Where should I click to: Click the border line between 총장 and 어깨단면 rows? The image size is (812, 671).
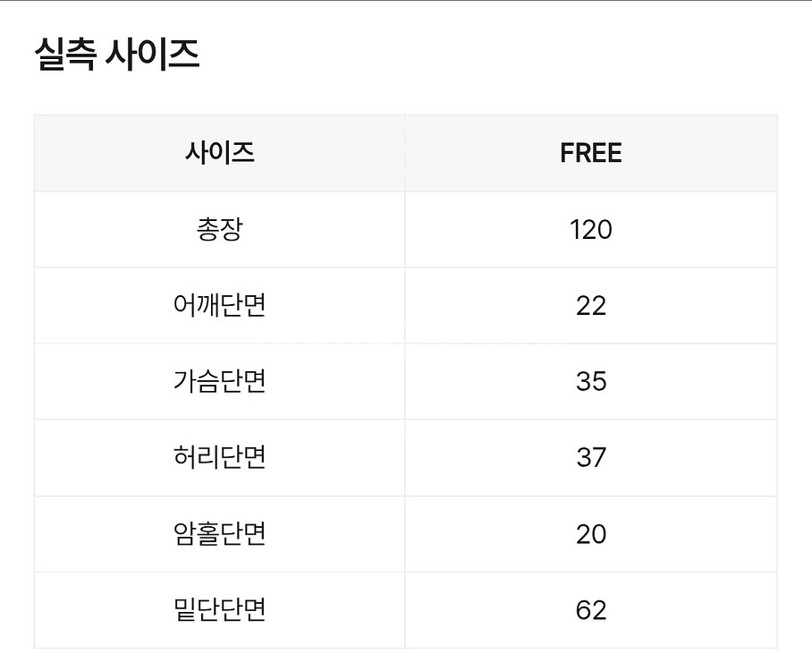point(405,268)
